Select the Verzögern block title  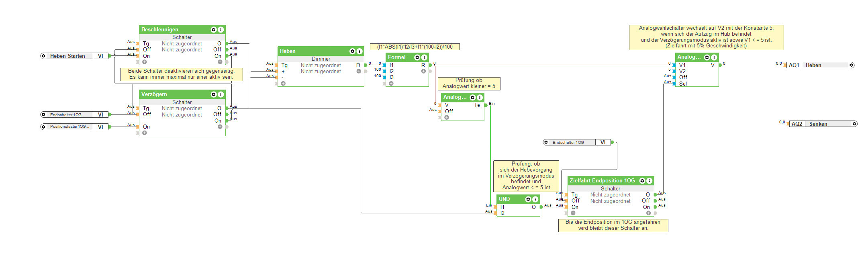(154, 94)
